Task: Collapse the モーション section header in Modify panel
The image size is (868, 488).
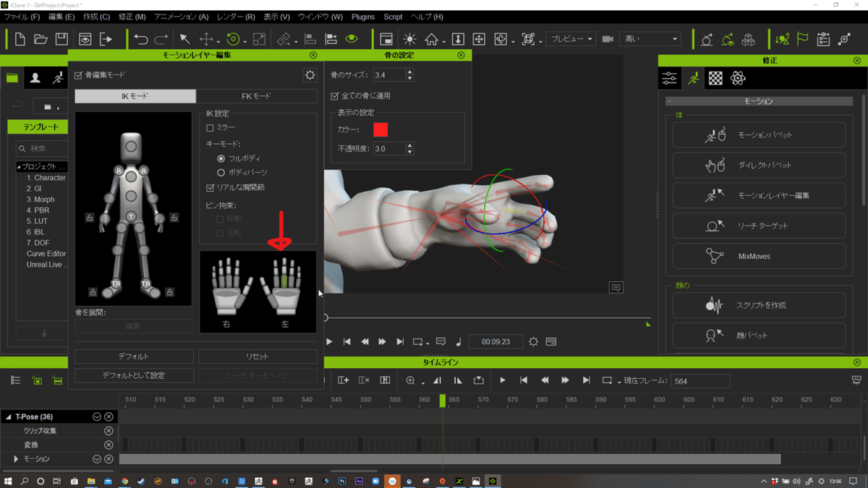Action: 668,101
